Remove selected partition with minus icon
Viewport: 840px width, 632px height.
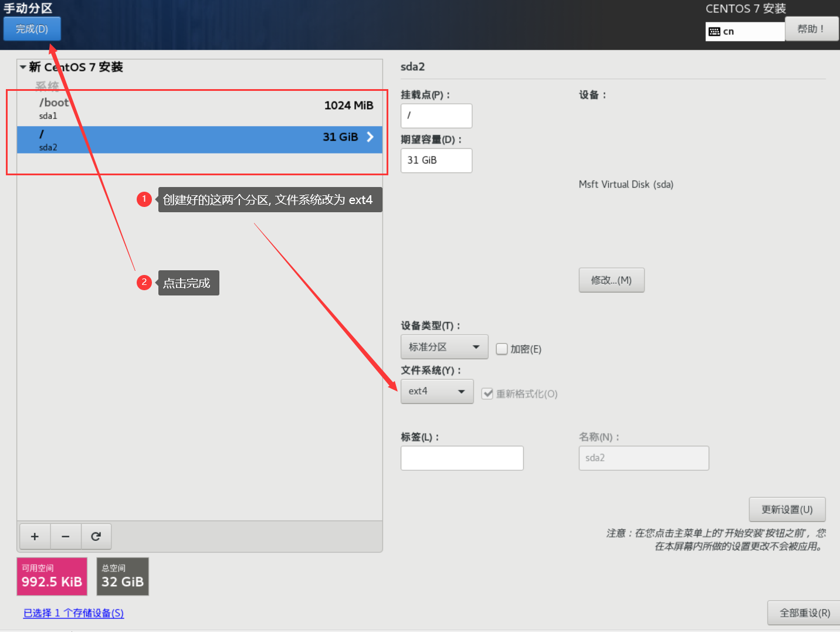[66, 536]
